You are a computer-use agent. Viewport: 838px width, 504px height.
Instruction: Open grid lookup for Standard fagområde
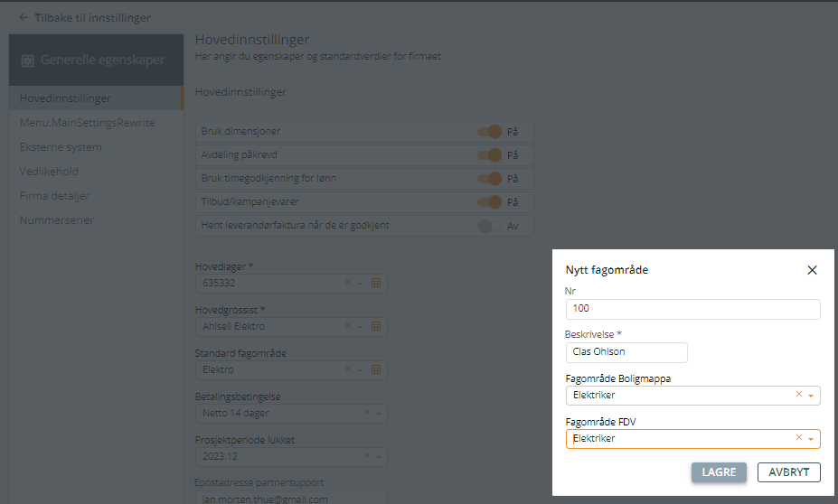coord(376,369)
